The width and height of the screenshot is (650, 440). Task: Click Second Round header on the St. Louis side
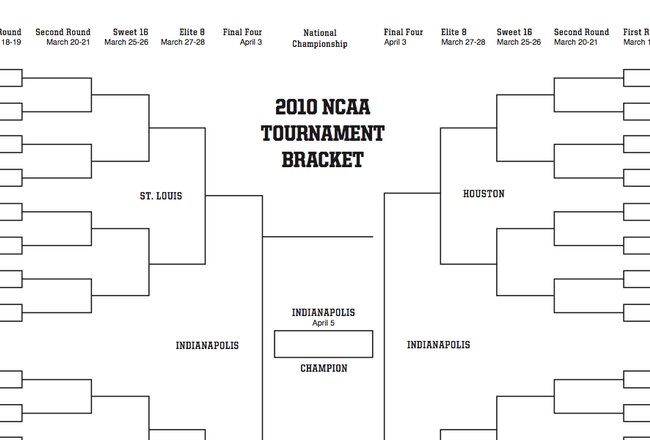point(63,37)
